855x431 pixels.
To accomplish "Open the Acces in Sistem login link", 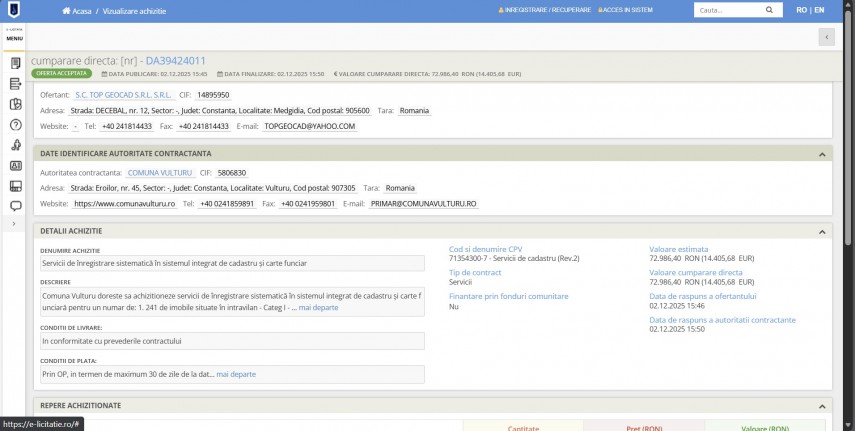I will [625, 10].
